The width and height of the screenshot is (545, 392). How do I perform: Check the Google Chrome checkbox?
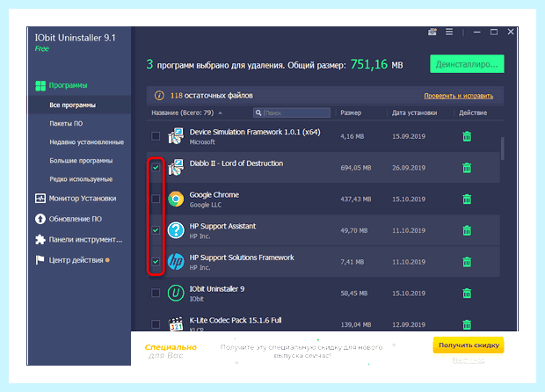click(156, 199)
